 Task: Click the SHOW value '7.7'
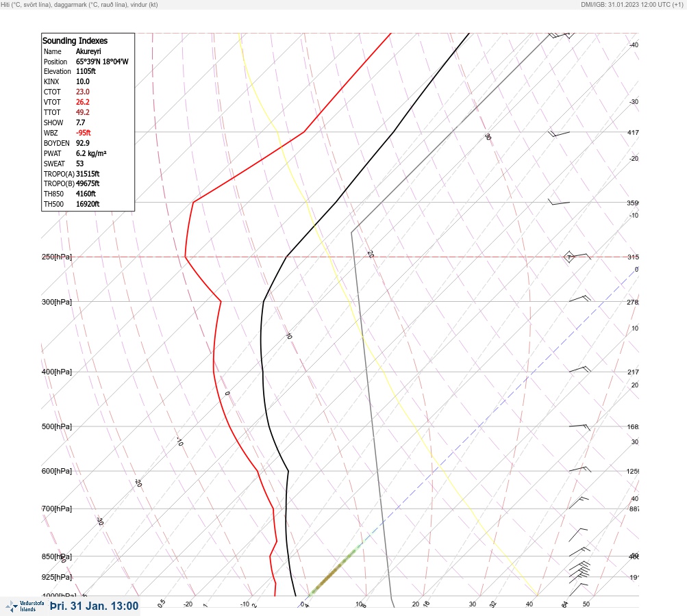pyautogui.click(x=81, y=123)
